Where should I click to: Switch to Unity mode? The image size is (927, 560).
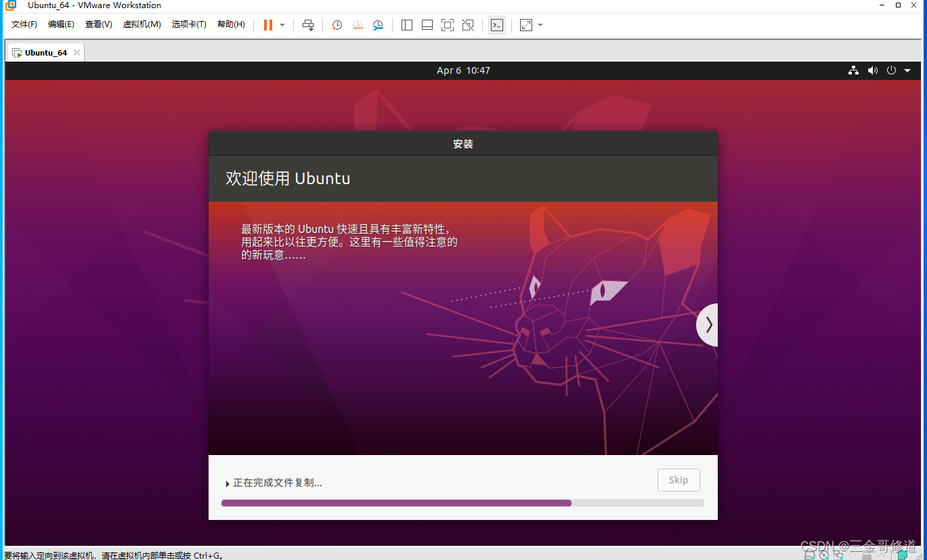[468, 25]
